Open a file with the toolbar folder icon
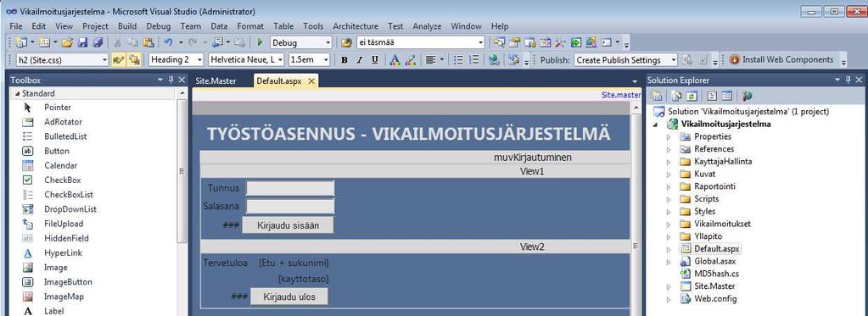 coord(67,42)
